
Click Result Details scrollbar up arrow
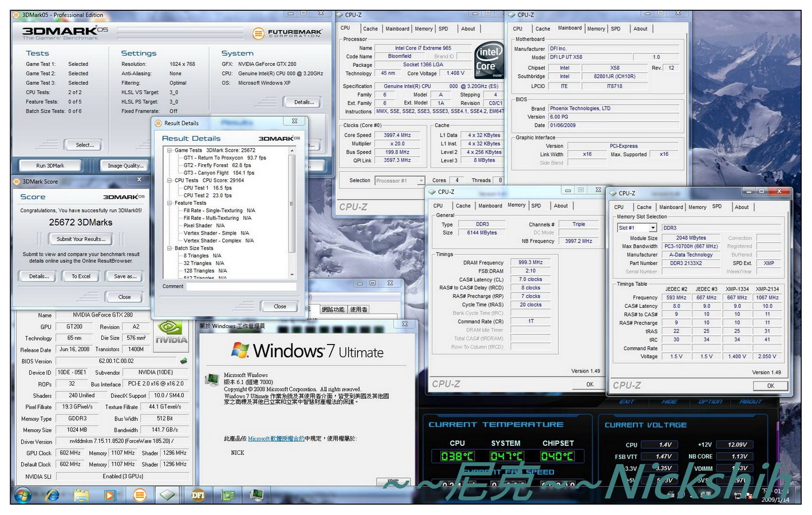292,150
